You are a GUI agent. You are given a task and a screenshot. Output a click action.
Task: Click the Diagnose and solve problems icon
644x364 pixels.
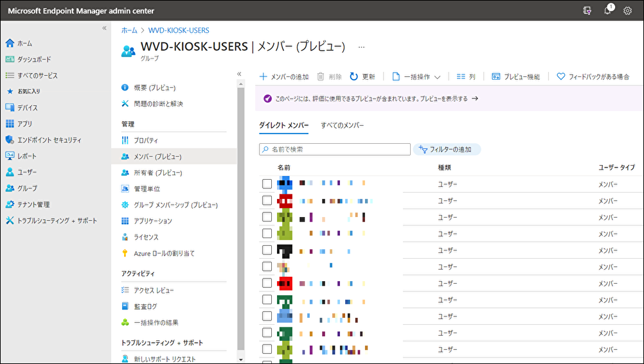coord(125,103)
